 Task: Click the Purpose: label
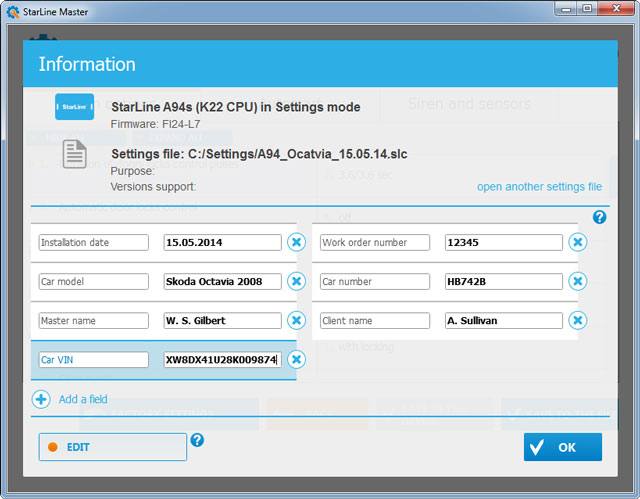[133, 171]
